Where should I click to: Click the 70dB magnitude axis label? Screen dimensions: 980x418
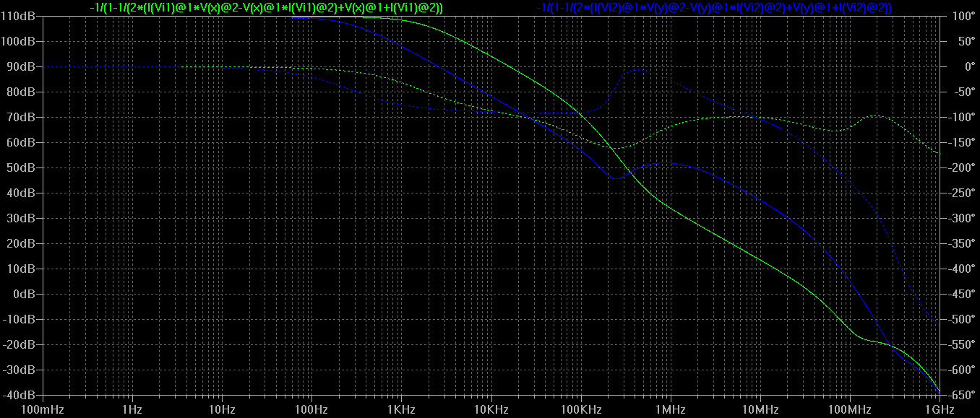20,117
